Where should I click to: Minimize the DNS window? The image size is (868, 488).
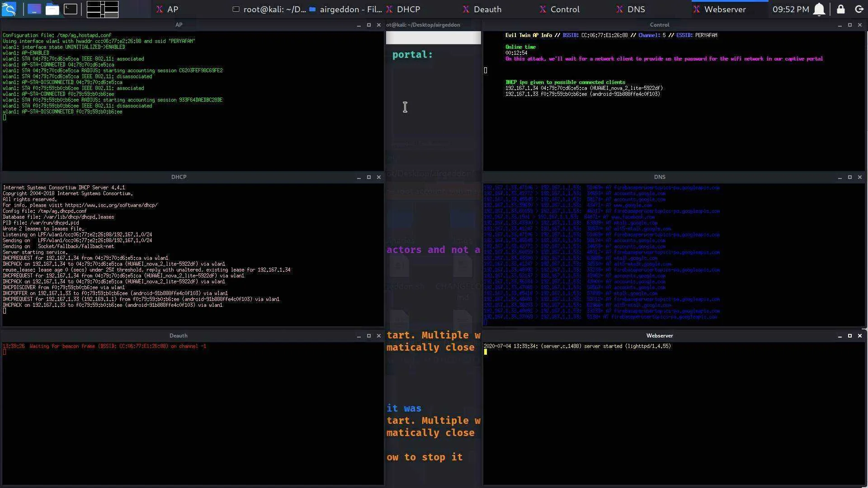(x=840, y=177)
